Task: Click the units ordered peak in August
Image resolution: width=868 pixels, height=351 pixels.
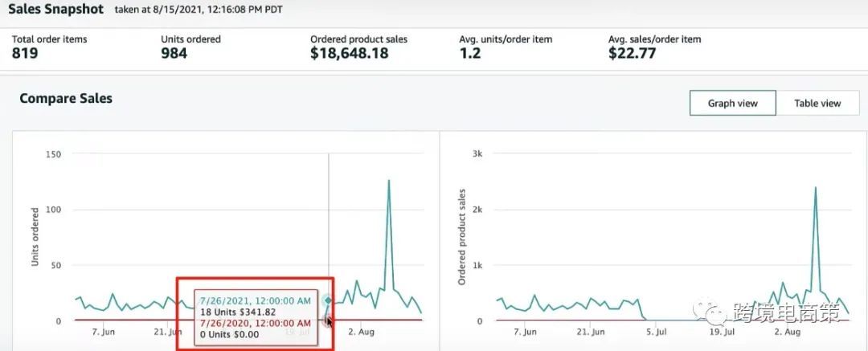Action: point(389,181)
